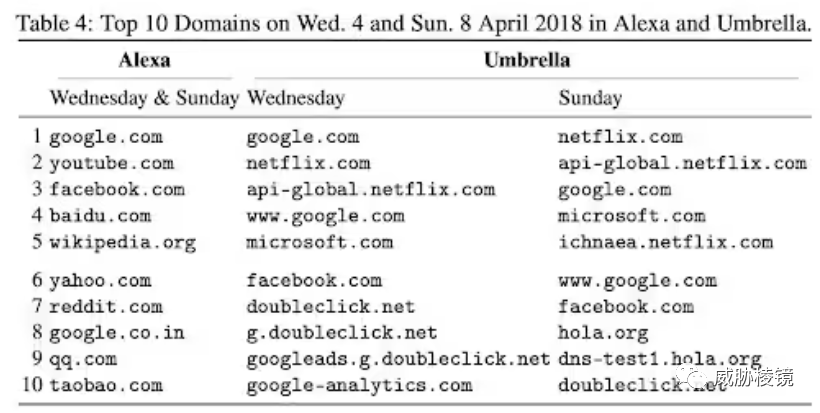Click the ichnaea.netflix.com entry

pos(665,242)
